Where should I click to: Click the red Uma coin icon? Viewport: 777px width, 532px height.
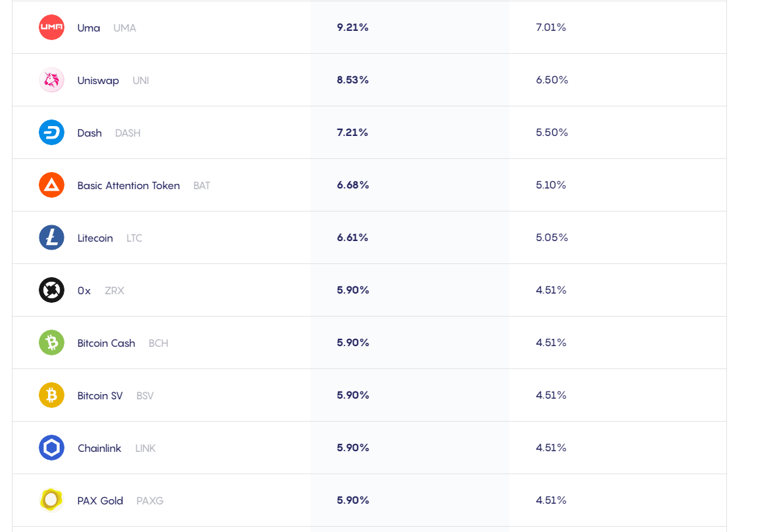[x=51, y=27]
